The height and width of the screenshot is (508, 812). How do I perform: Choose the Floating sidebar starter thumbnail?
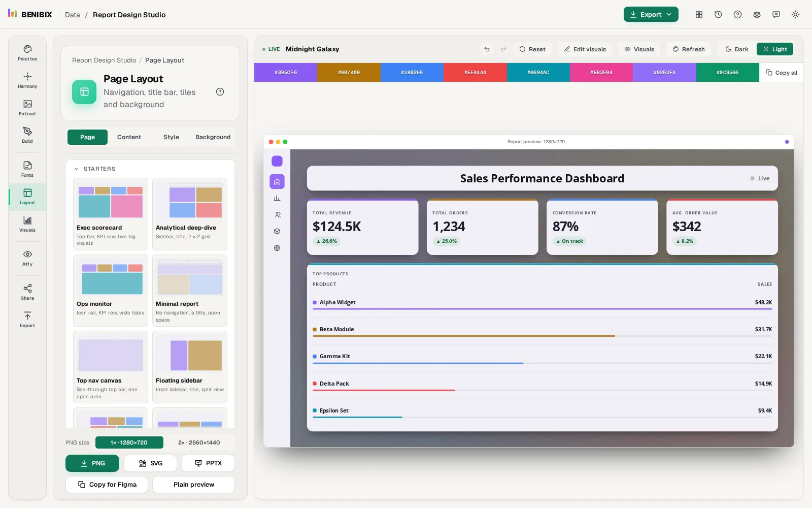click(190, 367)
